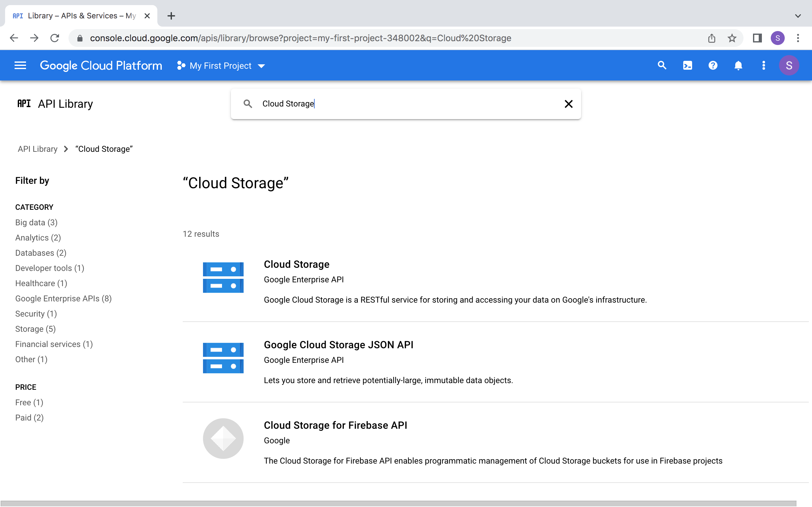Click the Cloud Shell terminal icon
This screenshot has height=507, width=812.
(687, 65)
